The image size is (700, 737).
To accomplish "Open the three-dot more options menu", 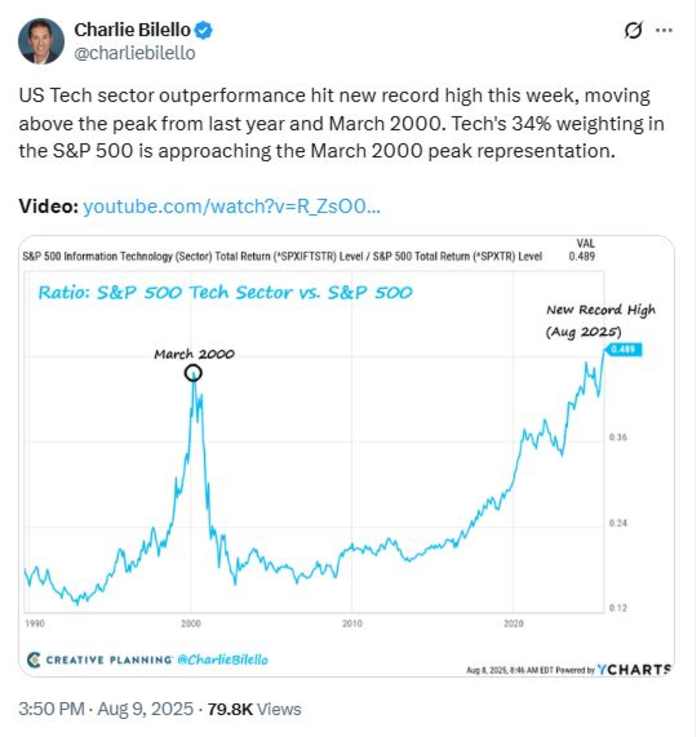I will point(663,31).
